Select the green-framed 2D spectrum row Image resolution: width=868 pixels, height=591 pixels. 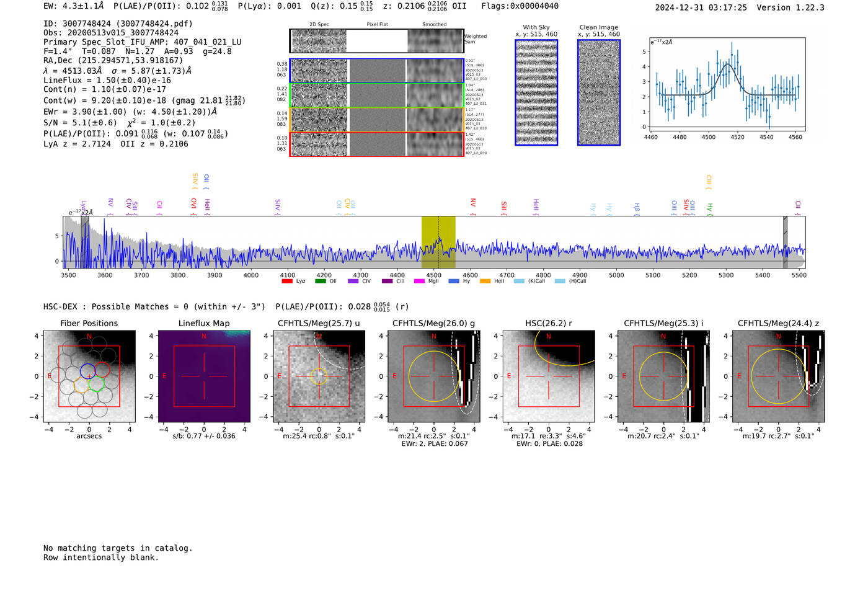click(376, 96)
